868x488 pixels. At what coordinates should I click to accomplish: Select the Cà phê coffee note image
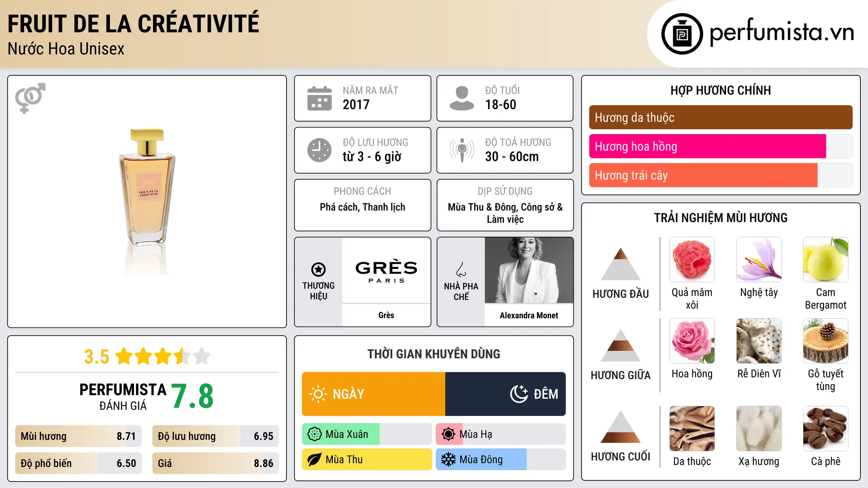826,429
